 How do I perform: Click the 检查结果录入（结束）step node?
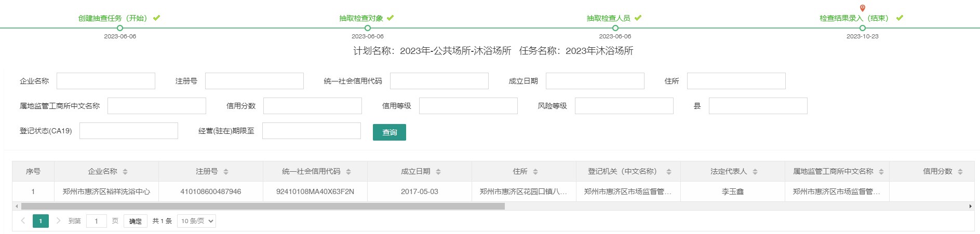[x=863, y=28]
